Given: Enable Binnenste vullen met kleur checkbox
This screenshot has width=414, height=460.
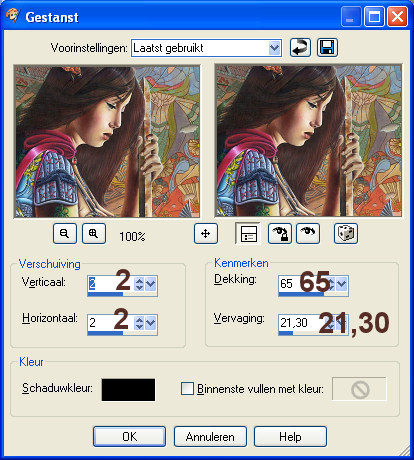Looking at the screenshot, I should [187, 389].
